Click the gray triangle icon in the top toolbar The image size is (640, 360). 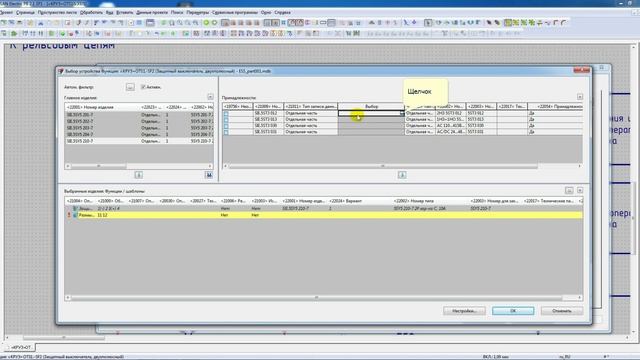[371, 23]
